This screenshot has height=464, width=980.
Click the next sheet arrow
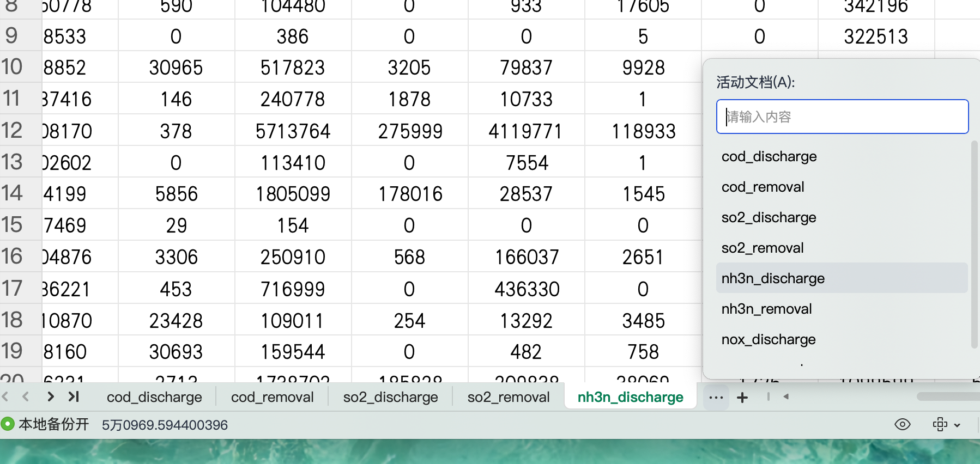click(50, 397)
